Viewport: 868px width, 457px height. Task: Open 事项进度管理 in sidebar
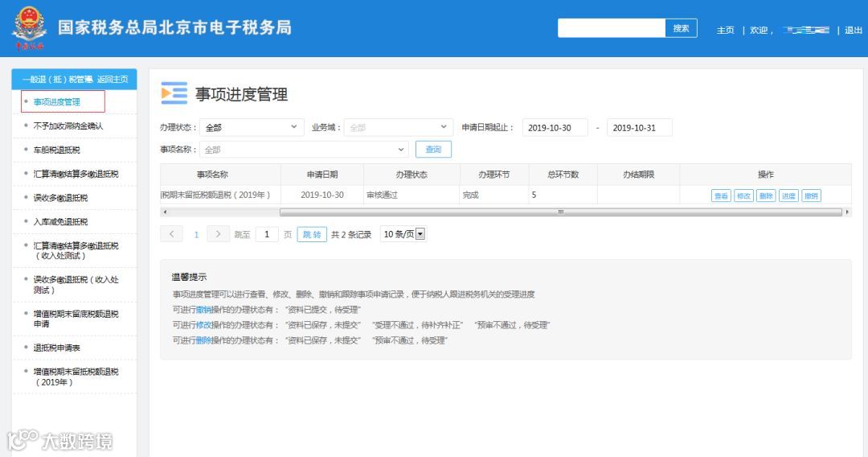[56, 102]
